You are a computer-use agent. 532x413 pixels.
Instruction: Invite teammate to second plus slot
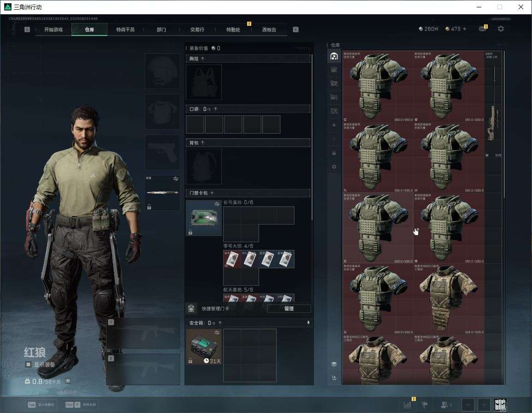tap(484, 405)
